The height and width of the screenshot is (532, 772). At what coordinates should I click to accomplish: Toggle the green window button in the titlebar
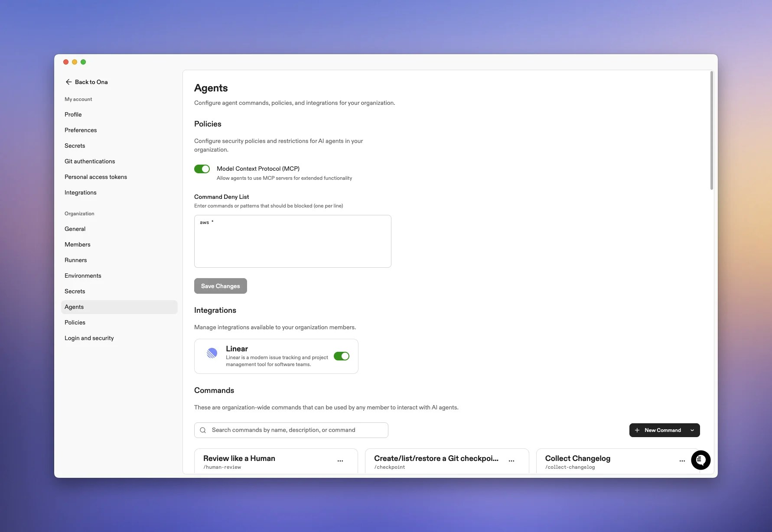coord(83,62)
